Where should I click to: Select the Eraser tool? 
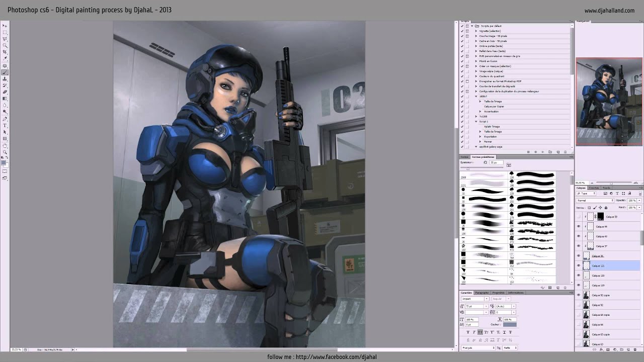(x=5, y=92)
